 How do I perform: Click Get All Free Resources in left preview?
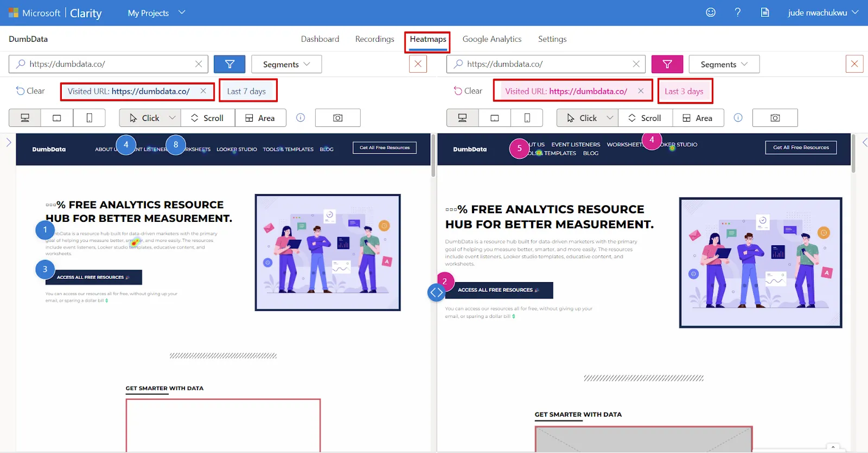point(385,148)
